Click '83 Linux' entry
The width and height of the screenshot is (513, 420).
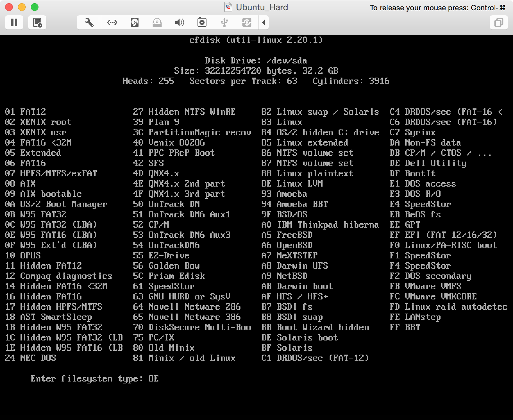pyautogui.click(x=282, y=122)
